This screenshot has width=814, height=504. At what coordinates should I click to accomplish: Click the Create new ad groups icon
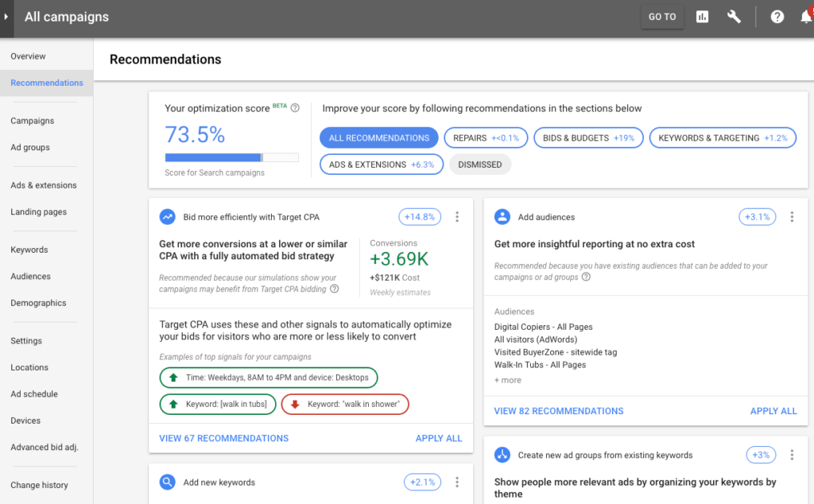(x=502, y=455)
